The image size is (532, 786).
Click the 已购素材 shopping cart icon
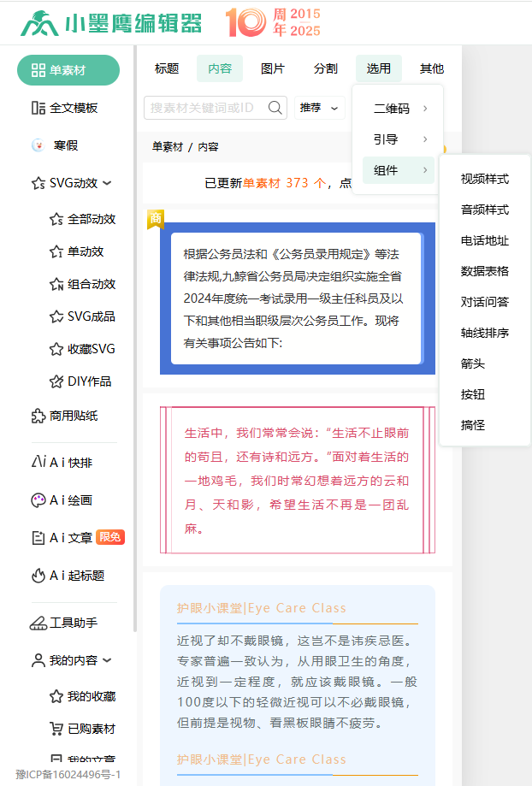(x=56, y=729)
